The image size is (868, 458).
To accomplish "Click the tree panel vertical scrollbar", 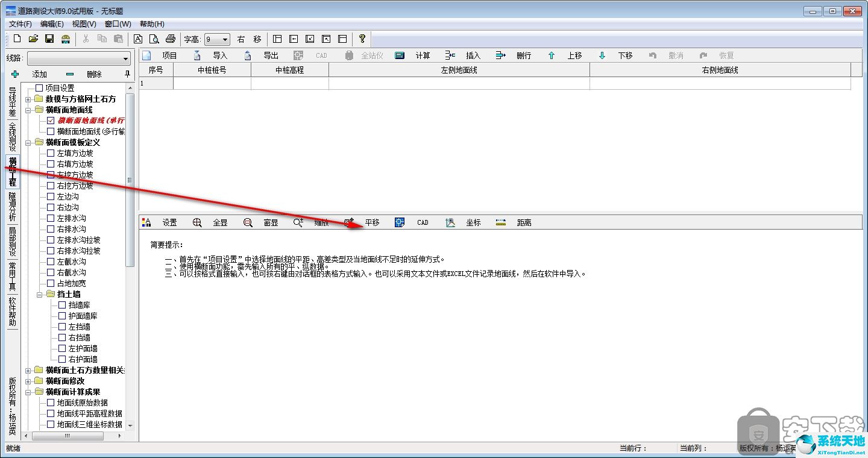I will coord(130,181).
